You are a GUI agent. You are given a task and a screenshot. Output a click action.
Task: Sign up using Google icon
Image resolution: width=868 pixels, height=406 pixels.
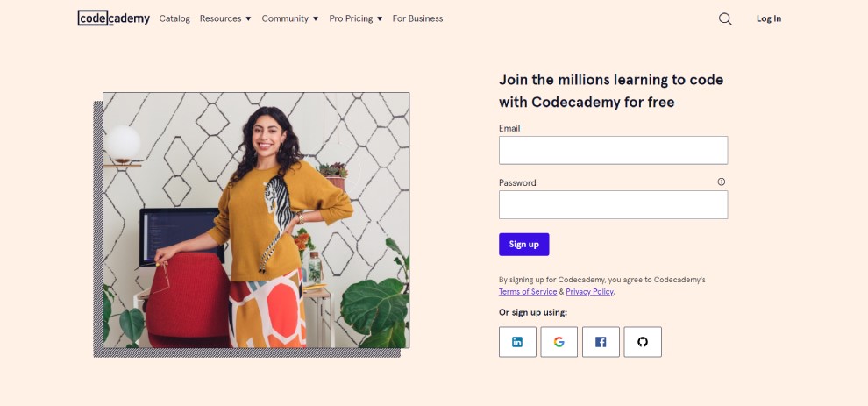point(559,342)
